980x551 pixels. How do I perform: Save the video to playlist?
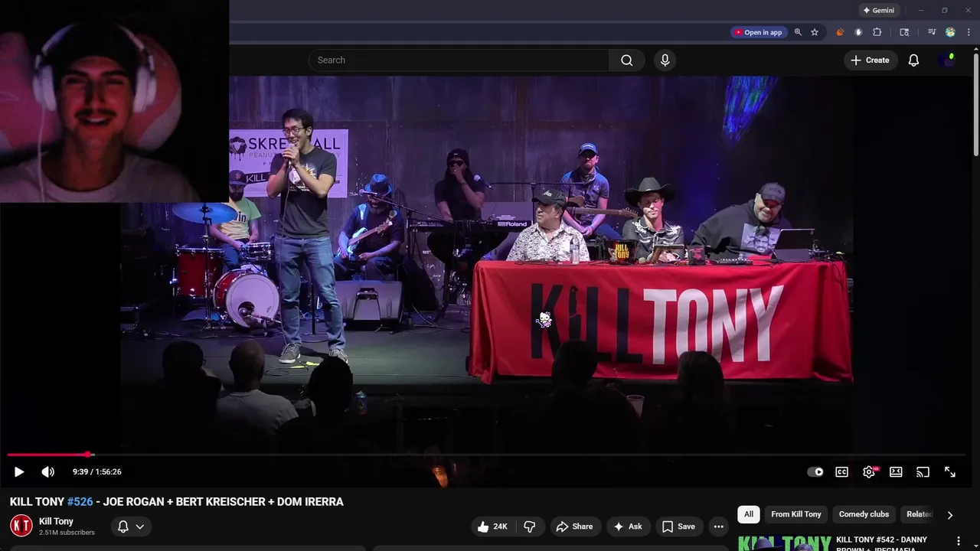pos(678,527)
